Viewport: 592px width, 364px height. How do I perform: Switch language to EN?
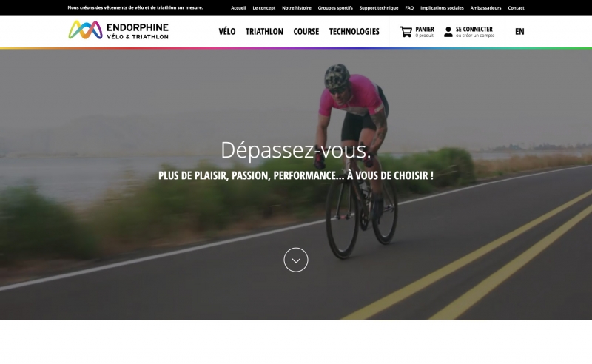tap(519, 31)
